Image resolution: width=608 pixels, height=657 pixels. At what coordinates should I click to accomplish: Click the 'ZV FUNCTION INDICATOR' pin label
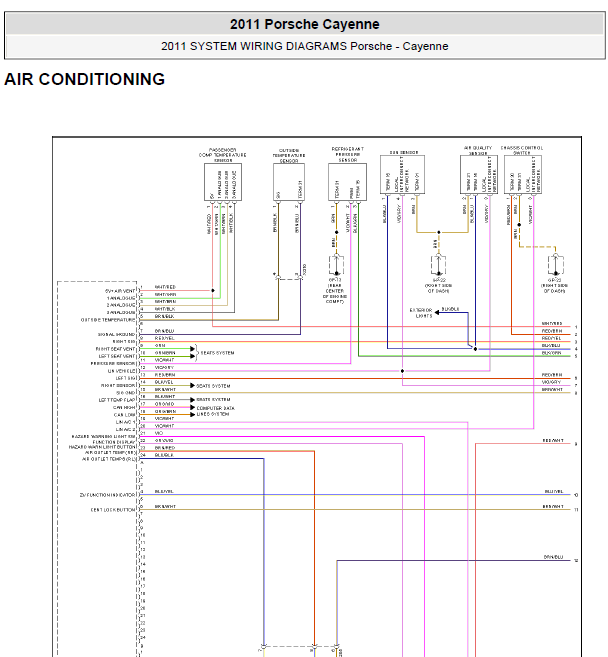click(108, 495)
